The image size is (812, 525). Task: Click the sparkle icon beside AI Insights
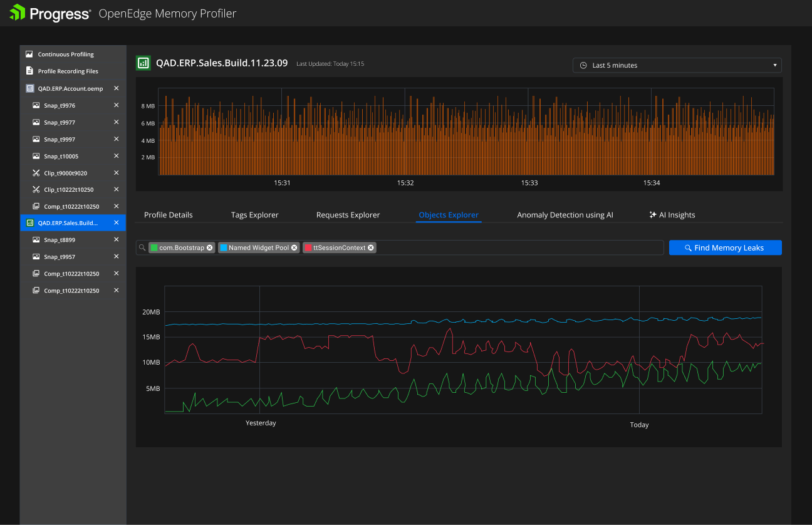(653, 215)
